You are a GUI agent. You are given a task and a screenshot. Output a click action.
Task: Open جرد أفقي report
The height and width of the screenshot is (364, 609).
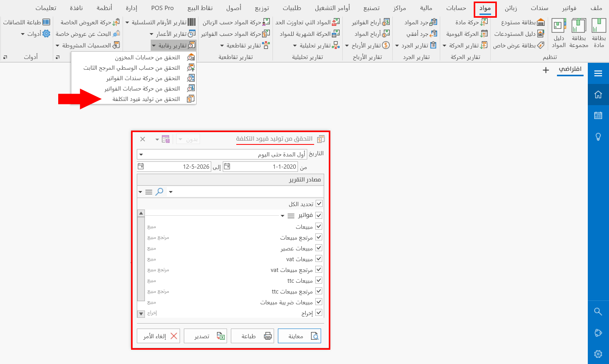click(422, 34)
